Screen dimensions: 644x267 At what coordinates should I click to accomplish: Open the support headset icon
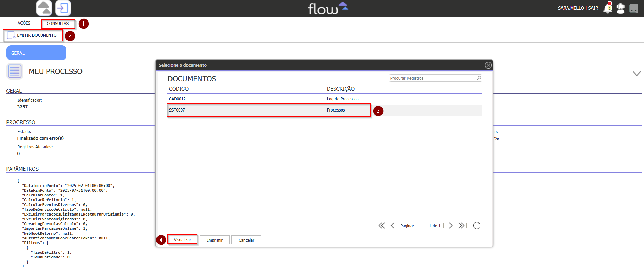click(x=620, y=9)
